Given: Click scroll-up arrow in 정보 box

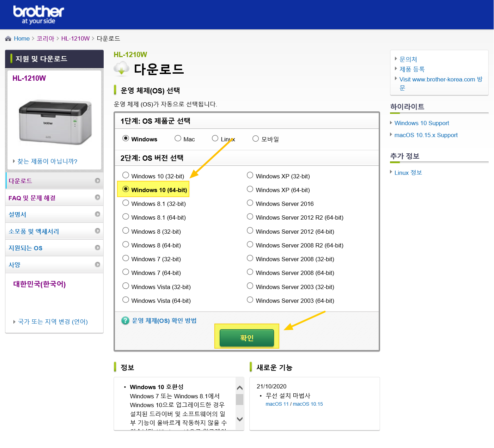Looking at the screenshot, I should point(240,388).
